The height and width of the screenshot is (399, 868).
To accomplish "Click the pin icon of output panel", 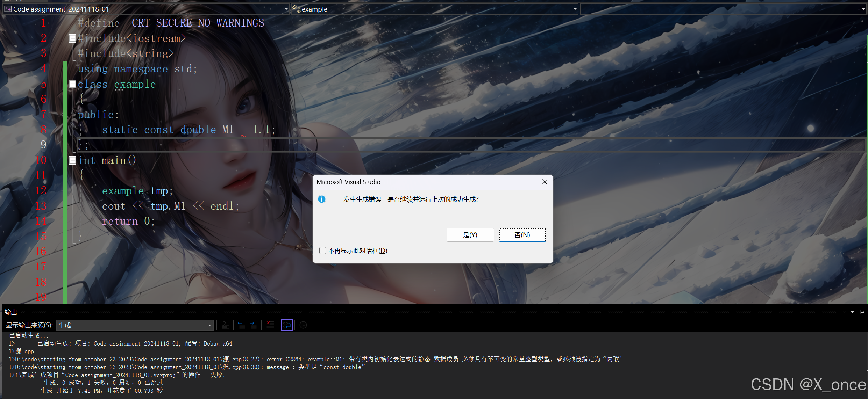I will 861,312.
